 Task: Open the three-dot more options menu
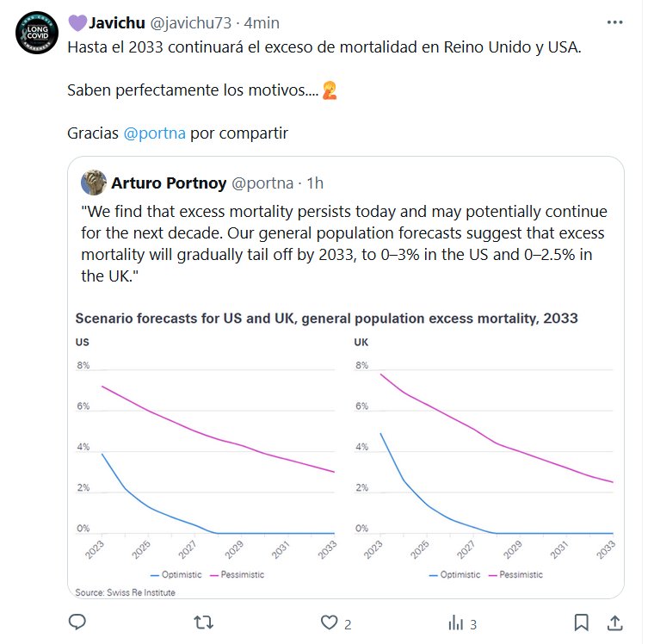[x=614, y=22]
